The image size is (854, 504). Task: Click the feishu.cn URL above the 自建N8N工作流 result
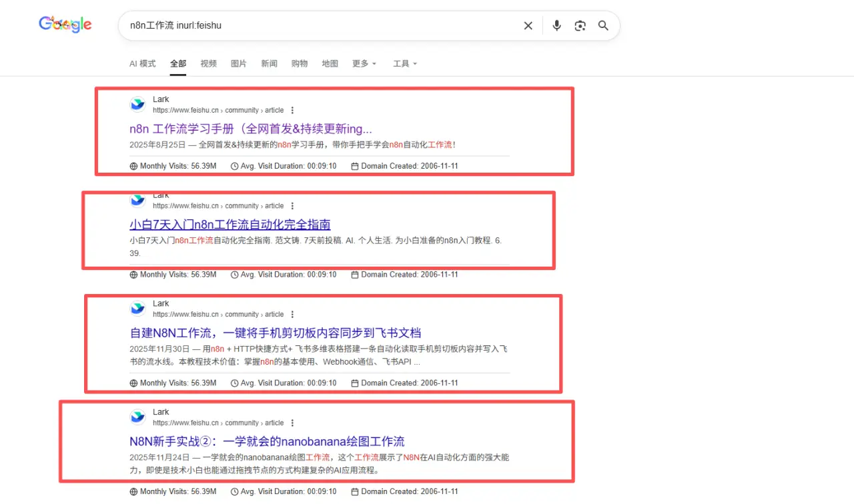tap(218, 315)
